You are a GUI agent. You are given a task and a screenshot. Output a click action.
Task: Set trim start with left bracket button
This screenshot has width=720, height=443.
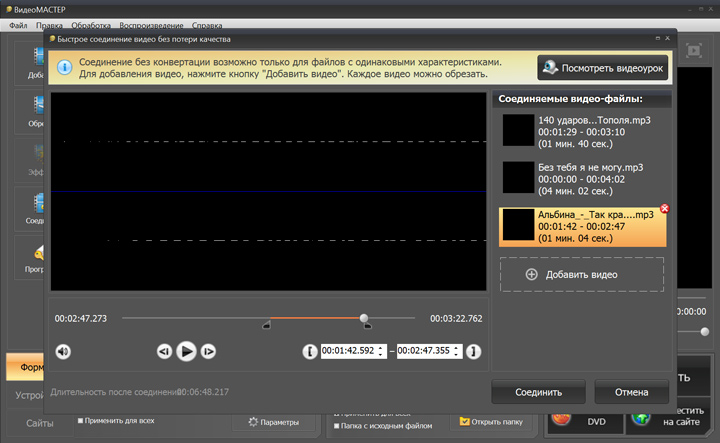(x=310, y=352)
